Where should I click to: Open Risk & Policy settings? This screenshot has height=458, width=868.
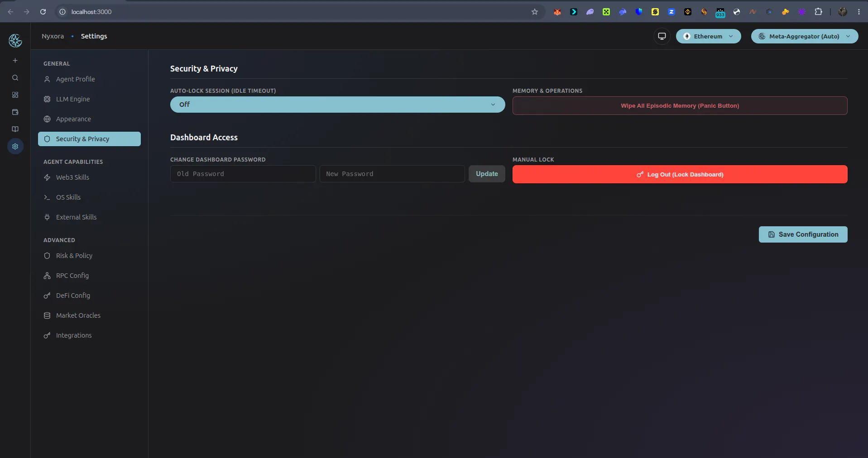89,256
